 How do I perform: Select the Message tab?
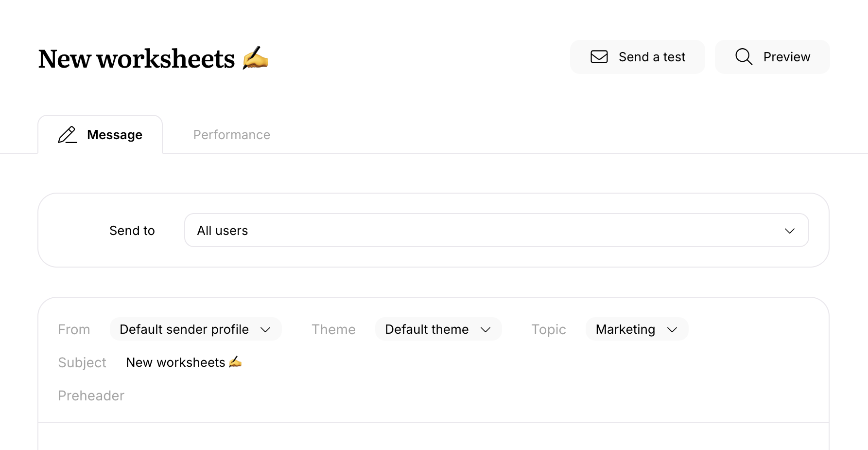point(115,135)
